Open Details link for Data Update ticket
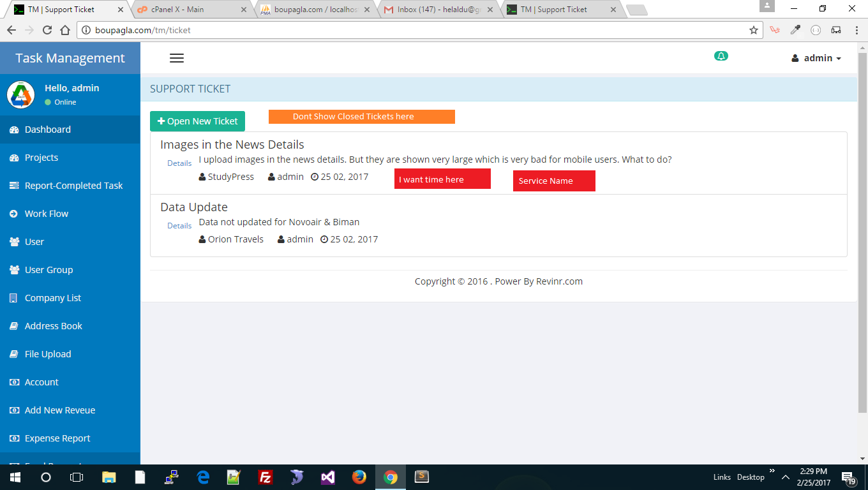 pos(179,226)
